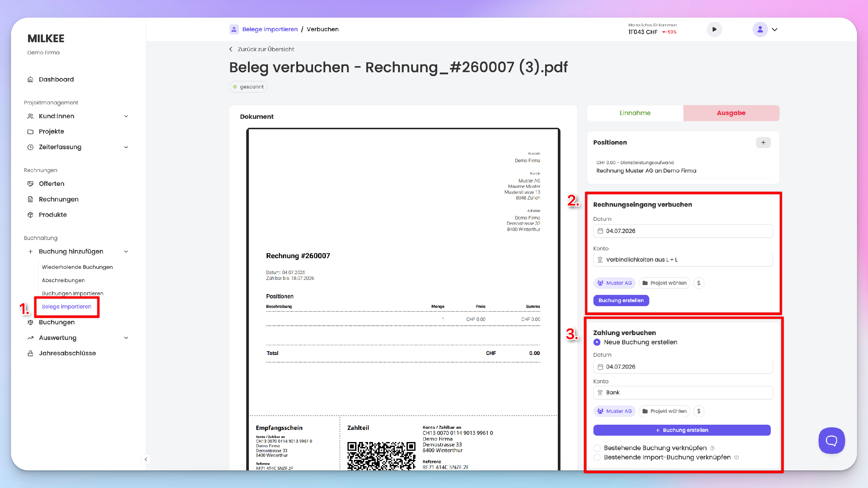This screenshot has height=488, width=868.
Task: Click Belege importieren breadcrumb link
Action: (270, 29)
